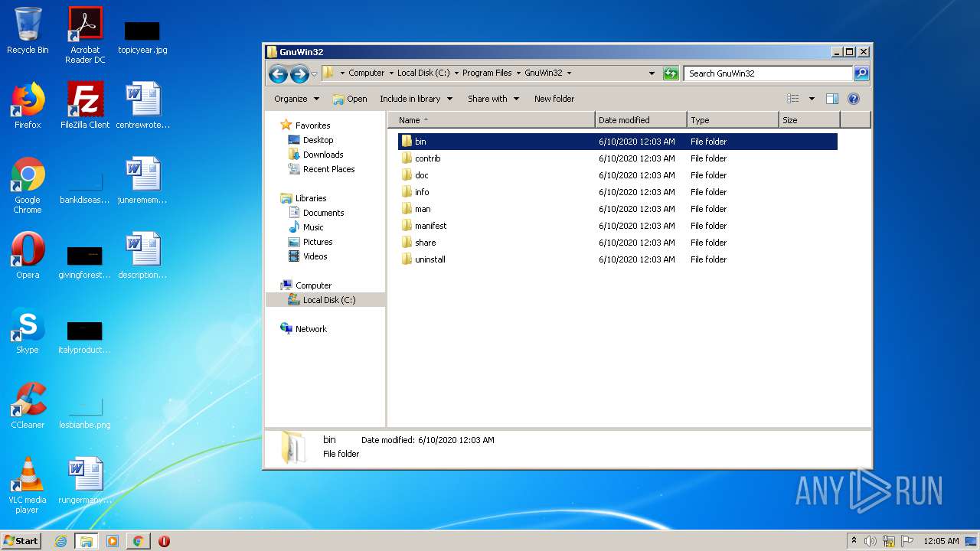Go forward with the Explorer Forward arrow

[x=299, y=73]
